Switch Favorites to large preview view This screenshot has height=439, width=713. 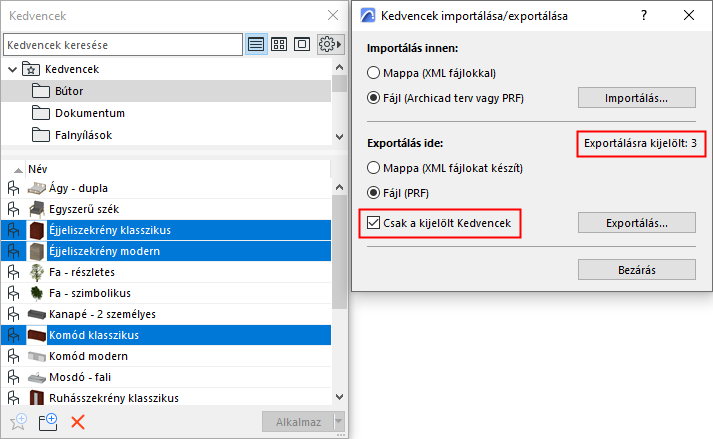[x=301, y=45]
